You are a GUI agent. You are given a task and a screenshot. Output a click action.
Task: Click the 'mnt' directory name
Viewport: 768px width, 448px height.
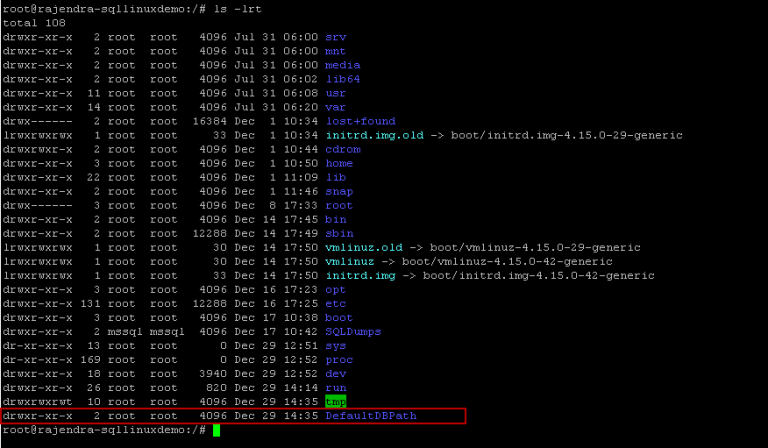[336, 51]
